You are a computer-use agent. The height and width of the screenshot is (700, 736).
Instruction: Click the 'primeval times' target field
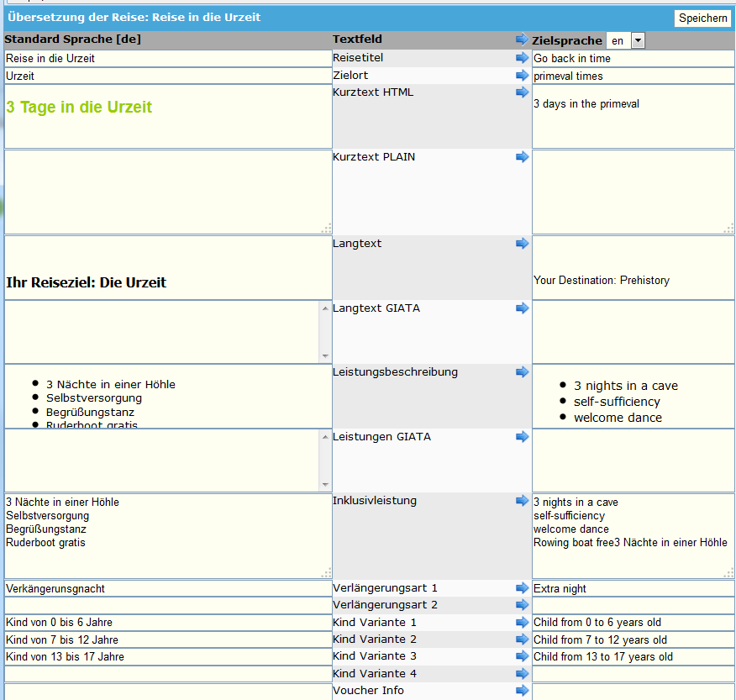(633, 76)
